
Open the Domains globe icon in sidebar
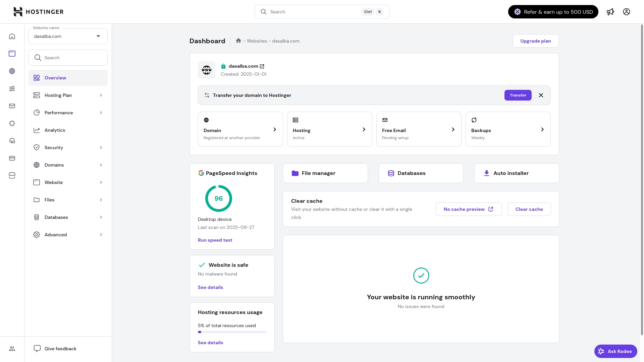click(12, 71)
